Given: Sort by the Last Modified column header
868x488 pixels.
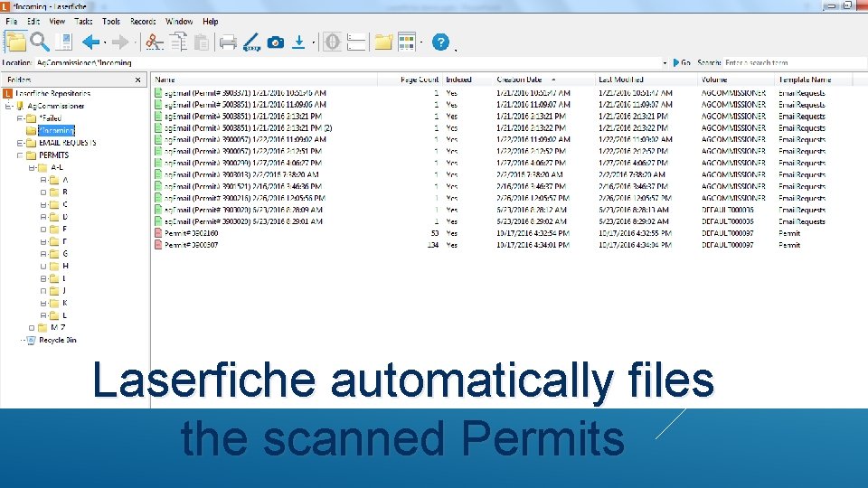Looking at the screenshot, I should [x=646, y=80].
